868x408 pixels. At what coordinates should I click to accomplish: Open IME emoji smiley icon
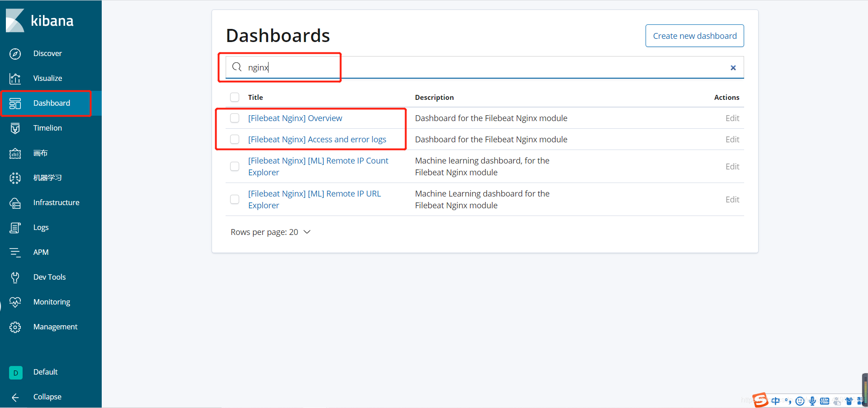click(x=800, y=401)
